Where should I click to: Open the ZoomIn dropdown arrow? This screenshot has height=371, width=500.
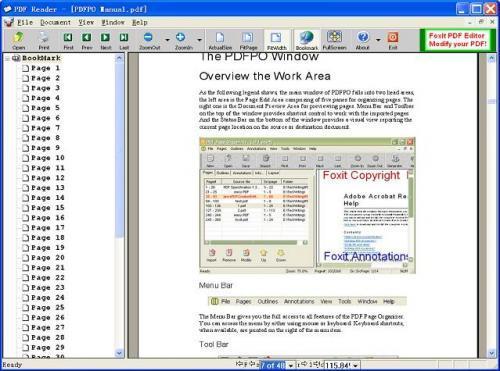[200, 40]
